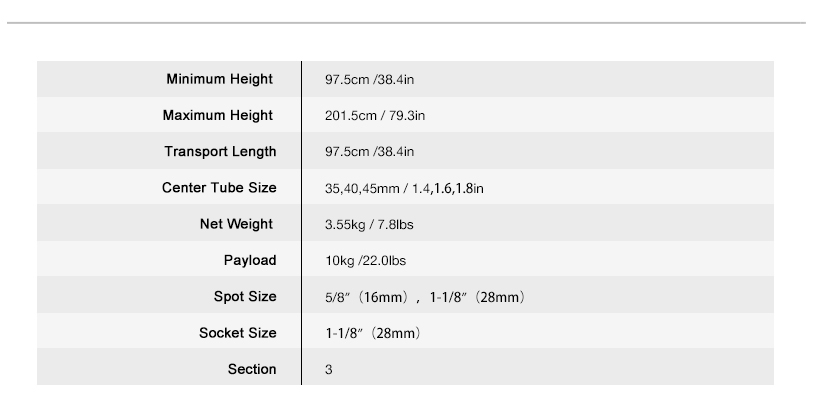Select the Section value 3
817x418 pixels.
point(328,370)
